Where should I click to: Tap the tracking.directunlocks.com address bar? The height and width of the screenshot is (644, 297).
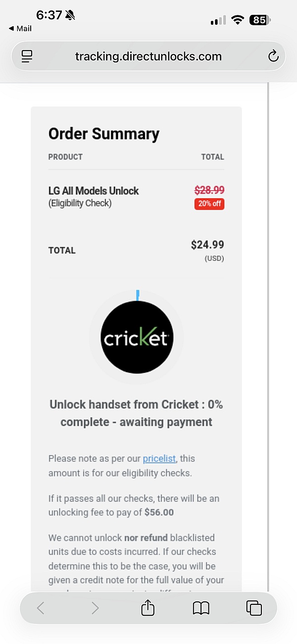[x=148, y=56]
